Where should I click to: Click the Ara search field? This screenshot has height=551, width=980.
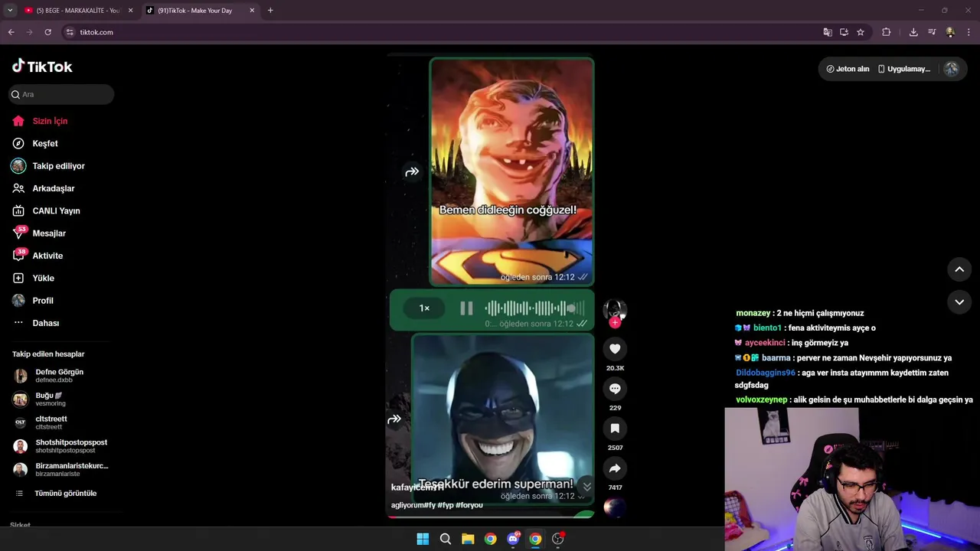pyautogui.click(x=61, y=94)
